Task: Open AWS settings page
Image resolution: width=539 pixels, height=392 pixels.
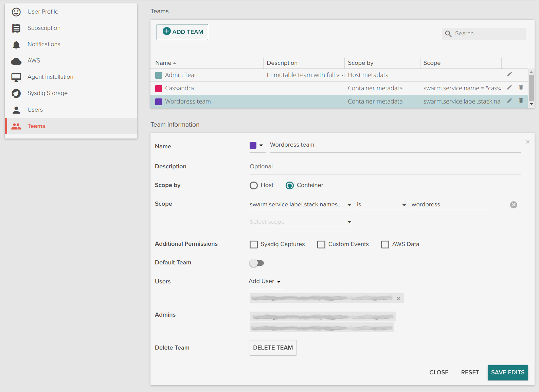Action: pos(34,61)
